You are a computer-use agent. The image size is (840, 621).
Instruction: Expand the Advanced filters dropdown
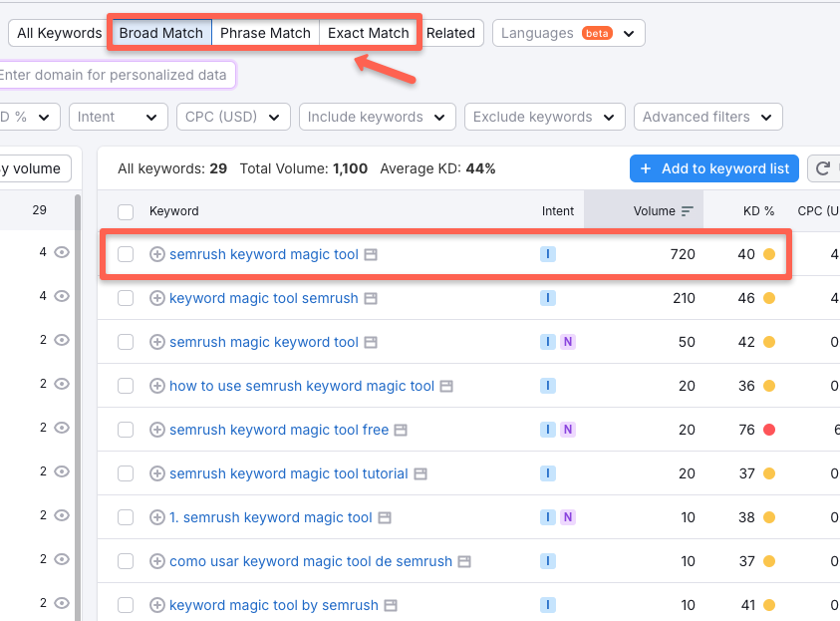[707, 117]
